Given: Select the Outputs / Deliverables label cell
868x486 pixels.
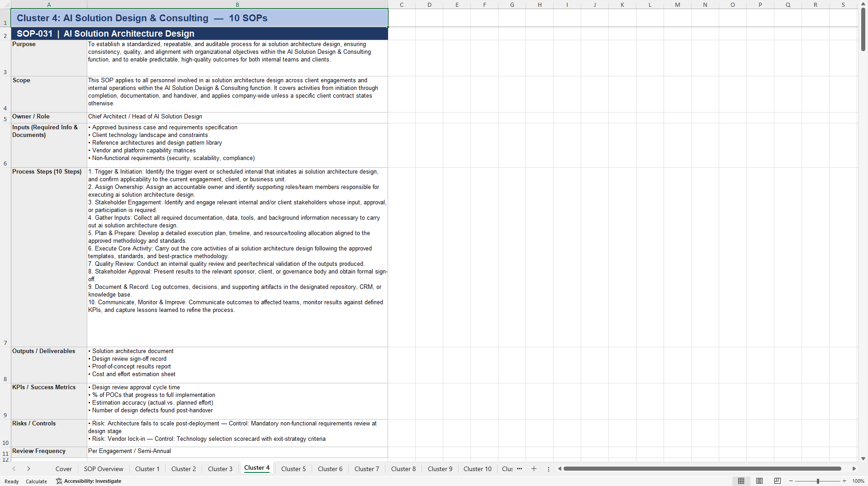Looking at the screenshot, I should pos(49,365).
